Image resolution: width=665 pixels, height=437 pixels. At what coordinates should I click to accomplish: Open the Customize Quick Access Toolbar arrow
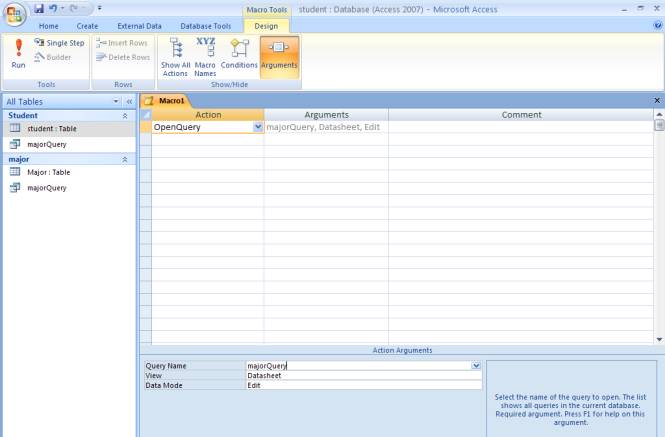point(99,8)
